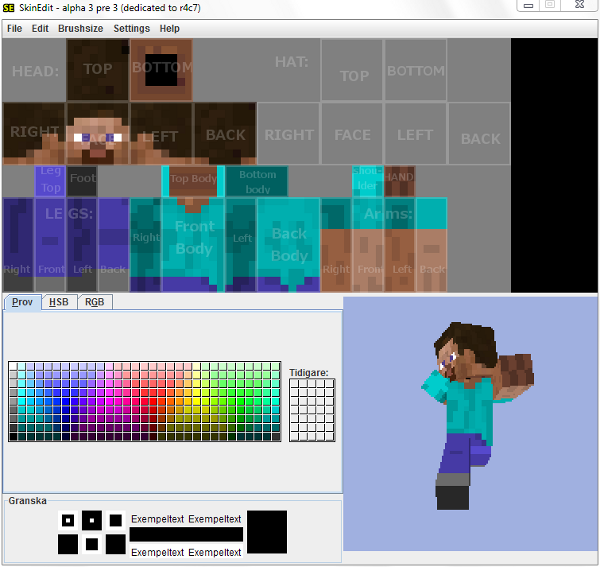Viewport: 600px width, 567px height.
Task: Click the SkinEdit app icon in title bar
Action: click(x=9, y=8)
